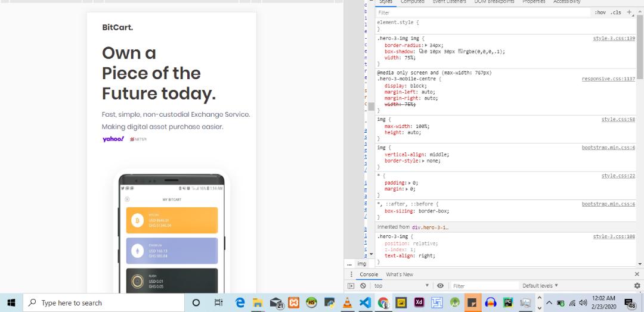Open style-3.css:139 source link
Screen dimensions: 644x312
614,39
